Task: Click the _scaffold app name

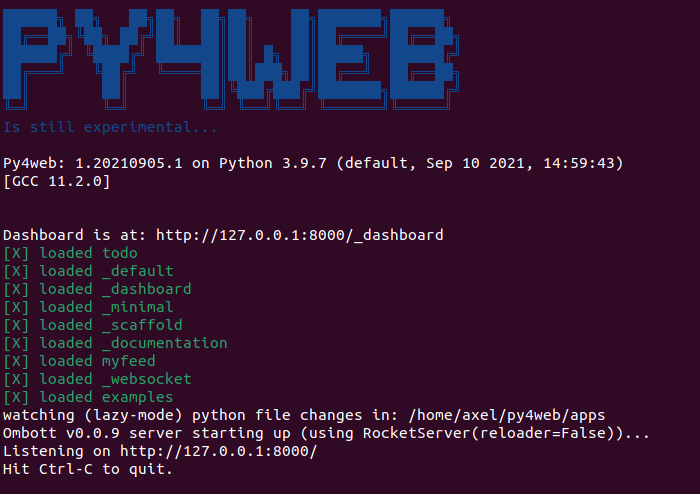Action: tap(142, 325)
